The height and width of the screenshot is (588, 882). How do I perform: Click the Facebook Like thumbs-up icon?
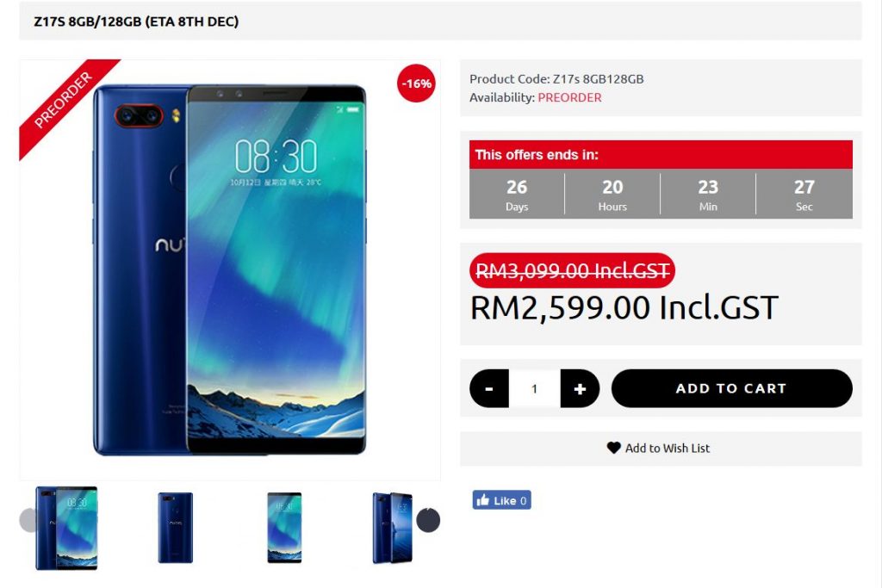click(482, 500)
